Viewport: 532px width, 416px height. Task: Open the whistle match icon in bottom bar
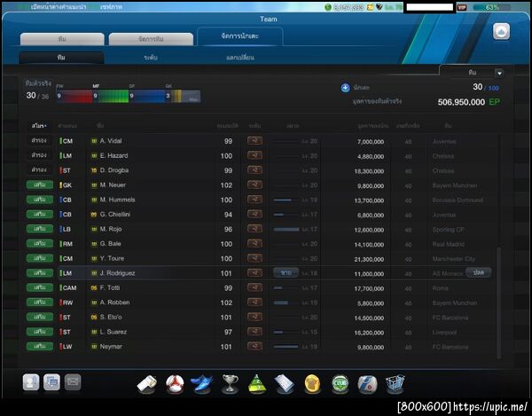click(x=147, y=384)
